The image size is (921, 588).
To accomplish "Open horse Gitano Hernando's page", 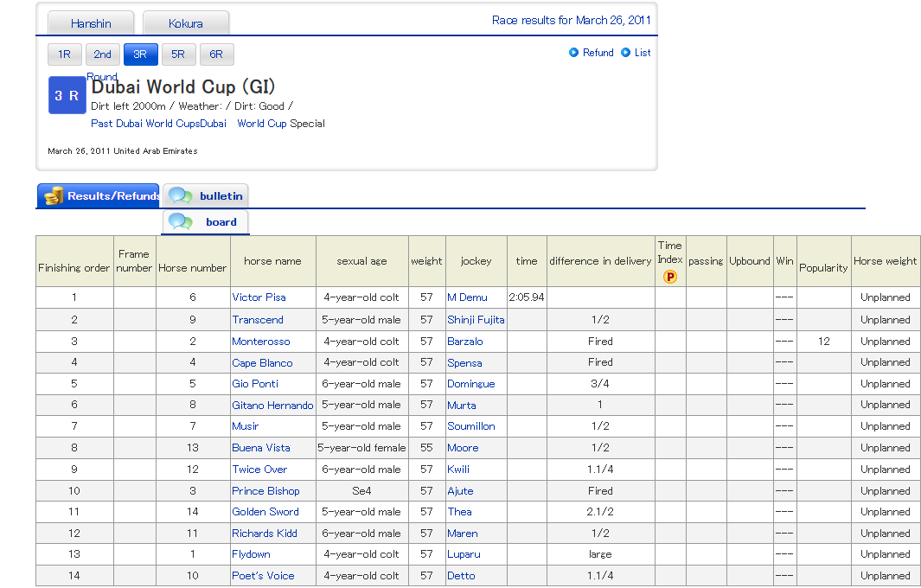I will (x=272, y=405).
